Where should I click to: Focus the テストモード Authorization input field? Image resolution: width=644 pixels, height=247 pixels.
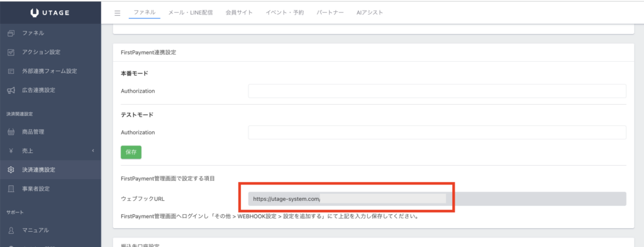pyautogui.click(x=437, y=132)
